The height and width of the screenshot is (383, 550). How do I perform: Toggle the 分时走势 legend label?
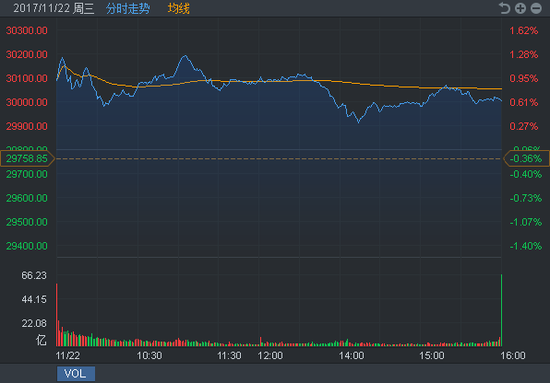(x=128, y=8)
